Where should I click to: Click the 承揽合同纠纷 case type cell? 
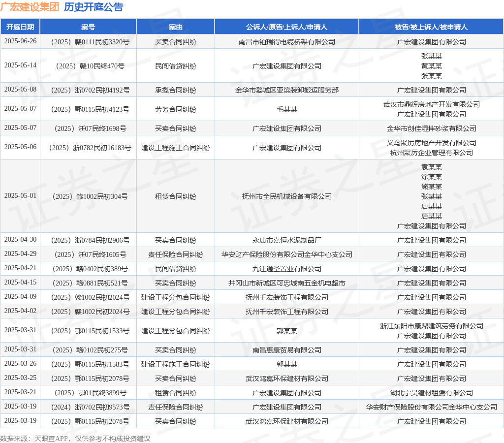(x=176, y=90)
